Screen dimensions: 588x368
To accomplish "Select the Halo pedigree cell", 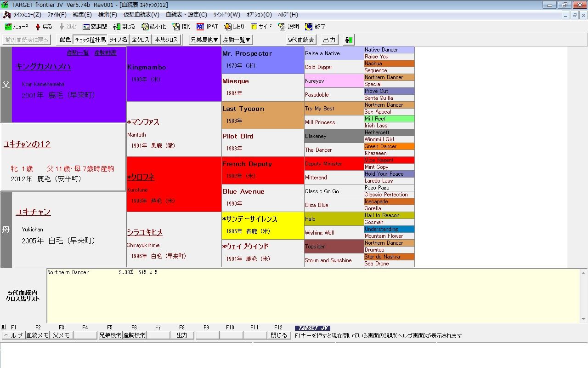I will click(x=334, y=219).
